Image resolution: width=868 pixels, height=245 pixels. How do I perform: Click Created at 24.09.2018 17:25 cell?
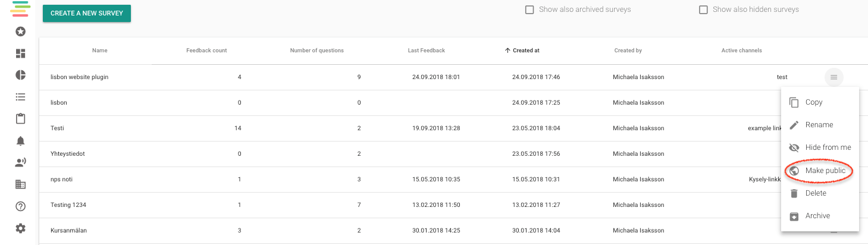click(536, 102)
